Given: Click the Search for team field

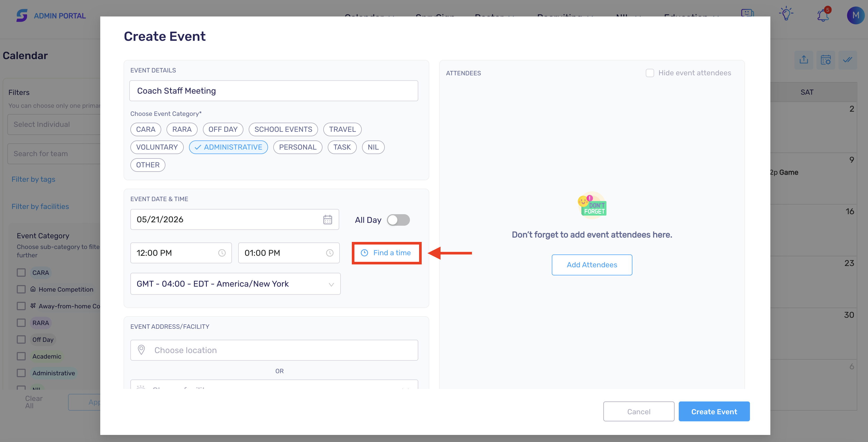Looking at the screenshot, I should pyautogui.click(x=54, y=154).
